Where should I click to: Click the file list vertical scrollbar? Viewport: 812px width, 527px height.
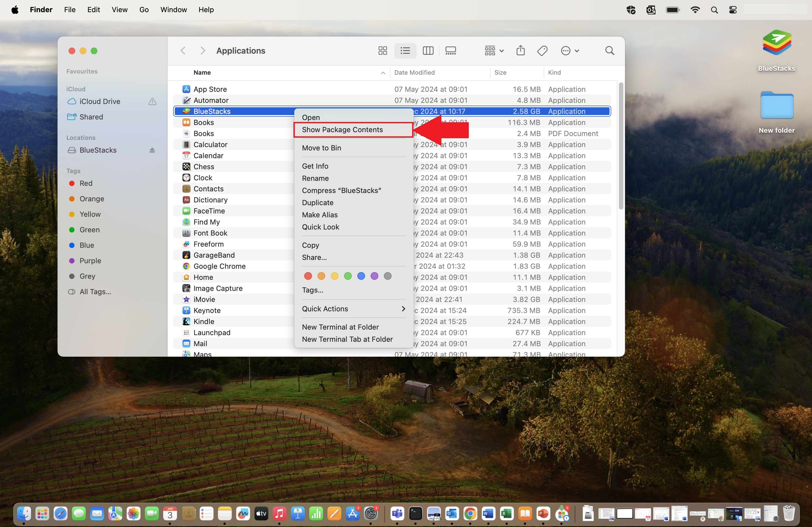pos(621,146)
